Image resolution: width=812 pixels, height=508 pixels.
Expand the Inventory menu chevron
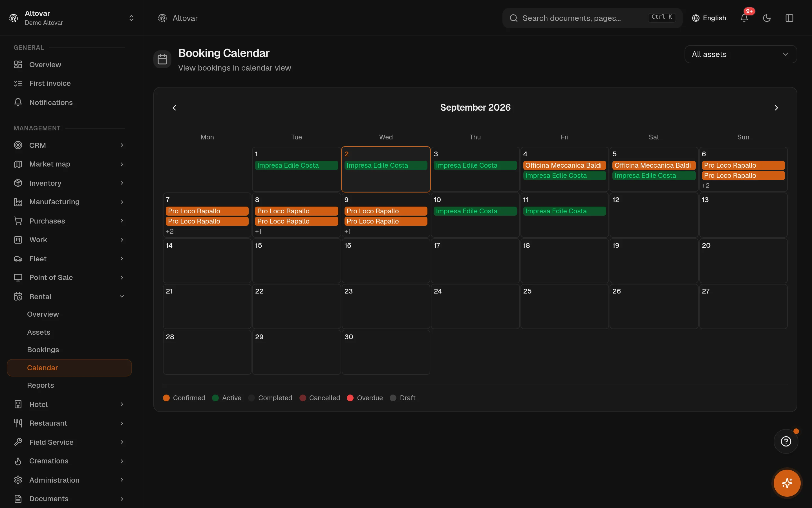click(122, 183)
